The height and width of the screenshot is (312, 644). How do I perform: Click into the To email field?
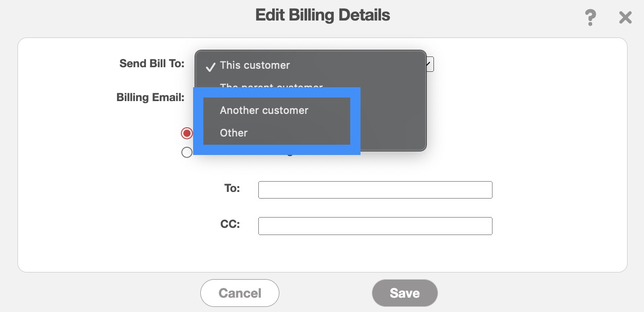tap(375, 190)
